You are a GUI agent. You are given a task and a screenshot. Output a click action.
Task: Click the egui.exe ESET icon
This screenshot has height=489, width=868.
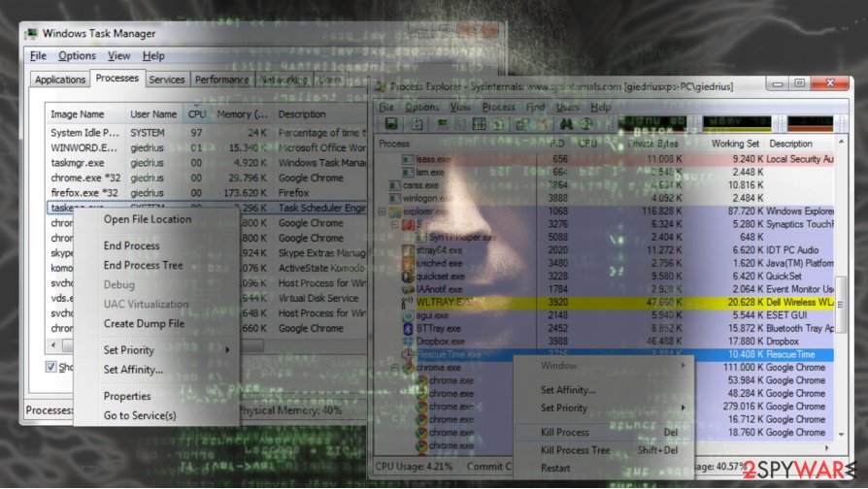(409, 315)
